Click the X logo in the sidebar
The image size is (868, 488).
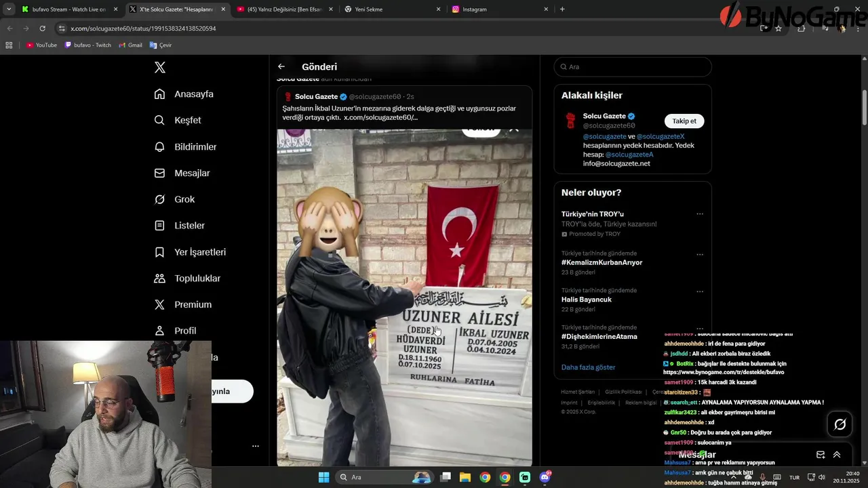[x=160, y=67]
